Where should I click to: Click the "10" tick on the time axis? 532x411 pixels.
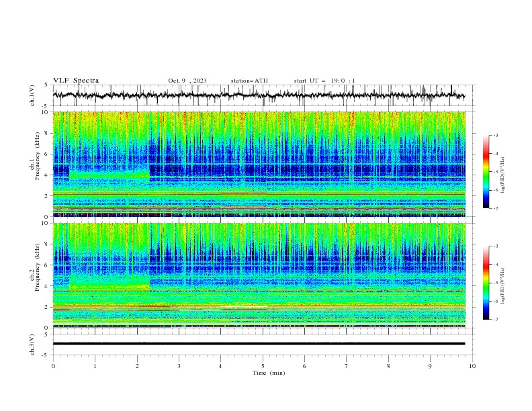tap(472, 366)
